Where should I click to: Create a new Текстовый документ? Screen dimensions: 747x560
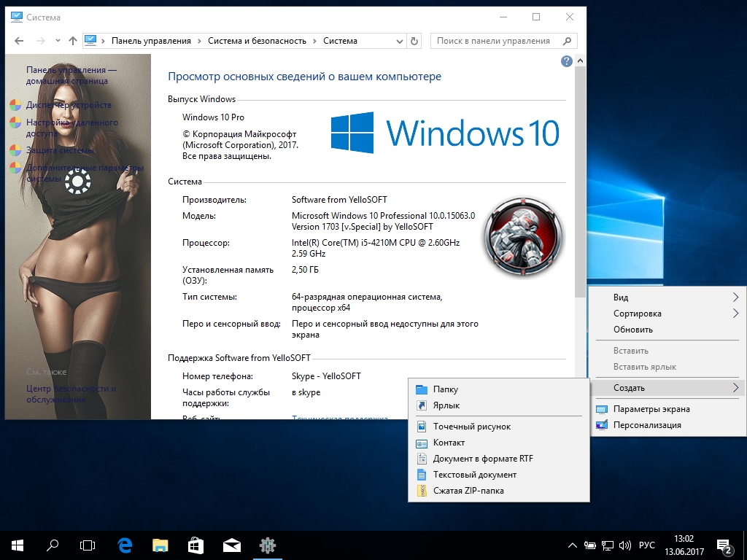tap(499, 474)
